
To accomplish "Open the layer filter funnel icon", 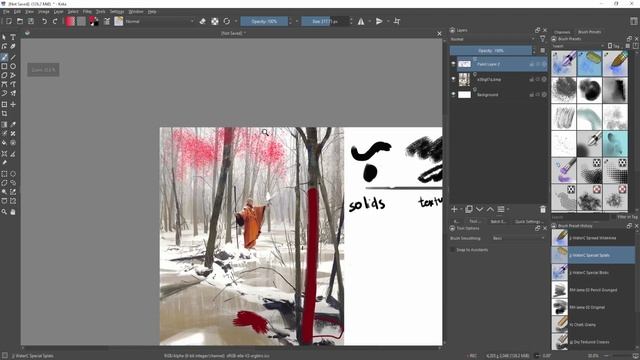I will (542, 39).
